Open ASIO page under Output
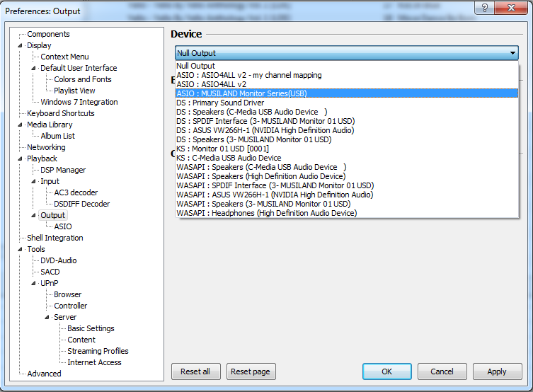 (63, 226)
